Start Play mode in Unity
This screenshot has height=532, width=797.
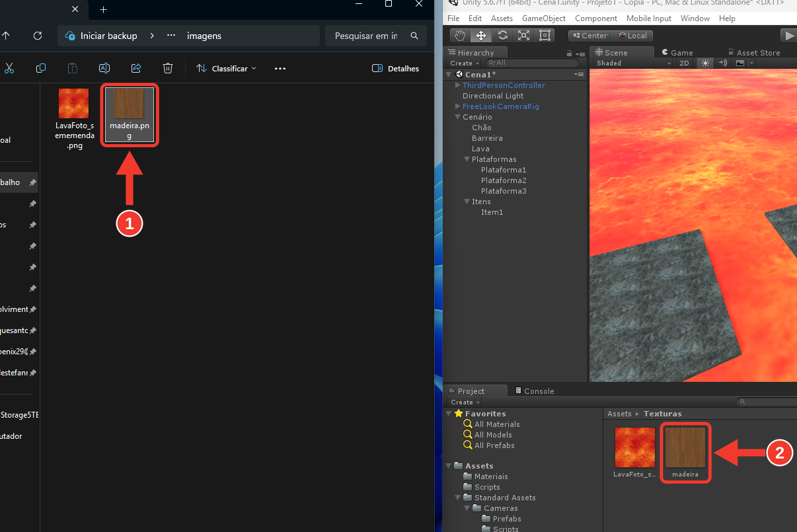(x=789, y=36)
